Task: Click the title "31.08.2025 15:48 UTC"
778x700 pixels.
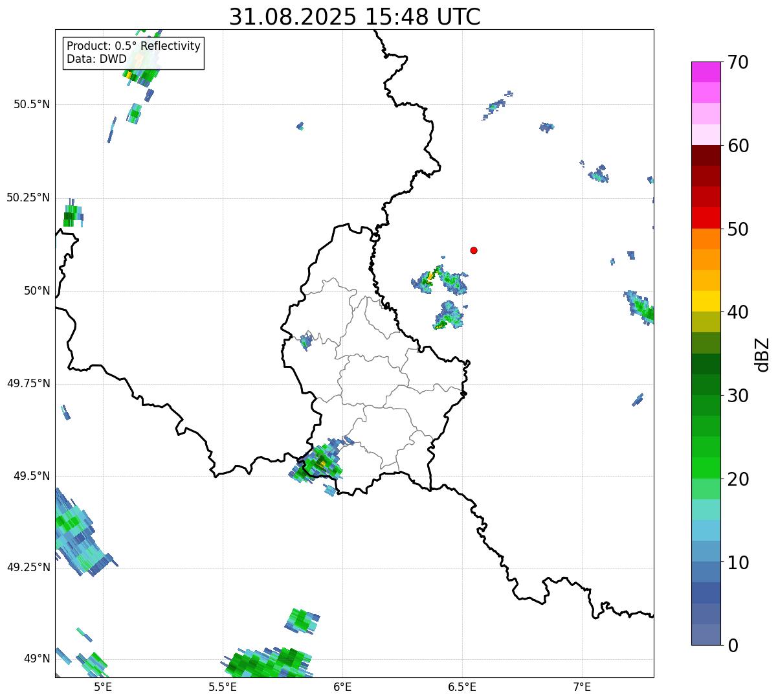Action: (x=355, y=17)
